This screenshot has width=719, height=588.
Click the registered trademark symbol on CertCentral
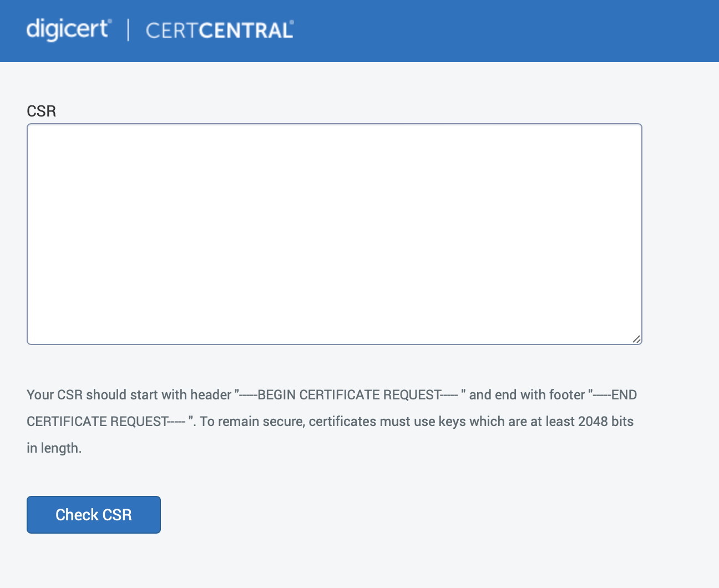click(x=291, y=23)
